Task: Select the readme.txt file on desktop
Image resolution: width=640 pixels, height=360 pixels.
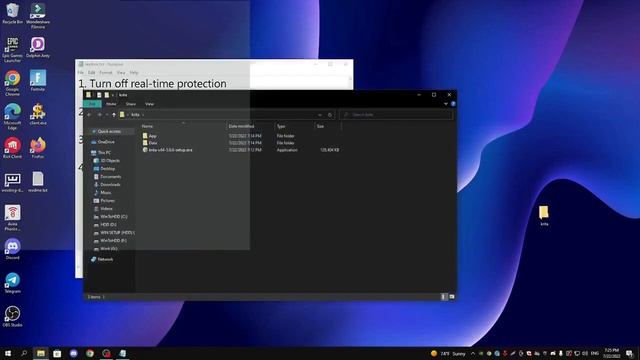Action: tap(38, 182)
